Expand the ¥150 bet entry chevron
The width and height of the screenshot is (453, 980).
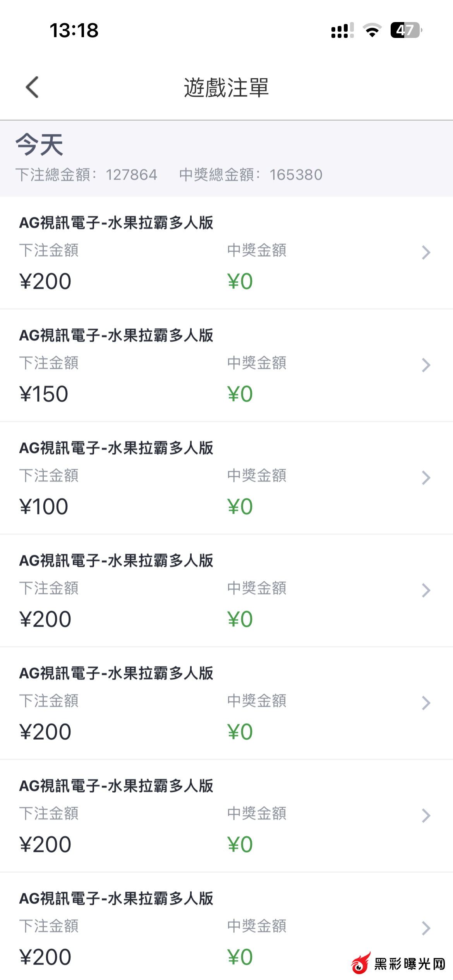tap(426, 365)
